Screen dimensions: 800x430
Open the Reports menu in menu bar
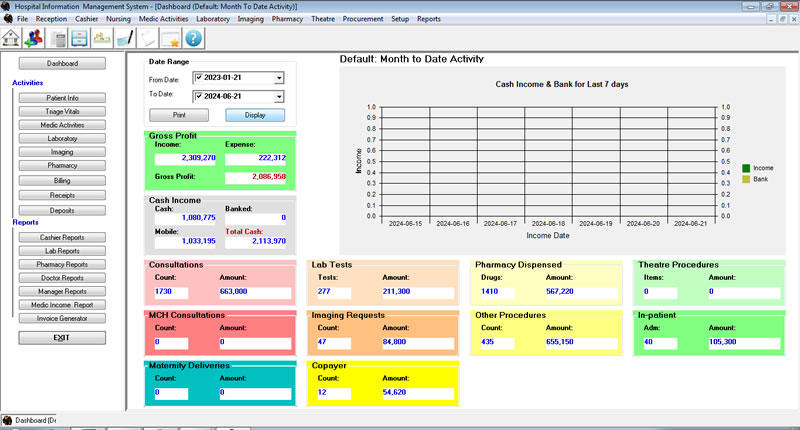[x=428, y=19]
